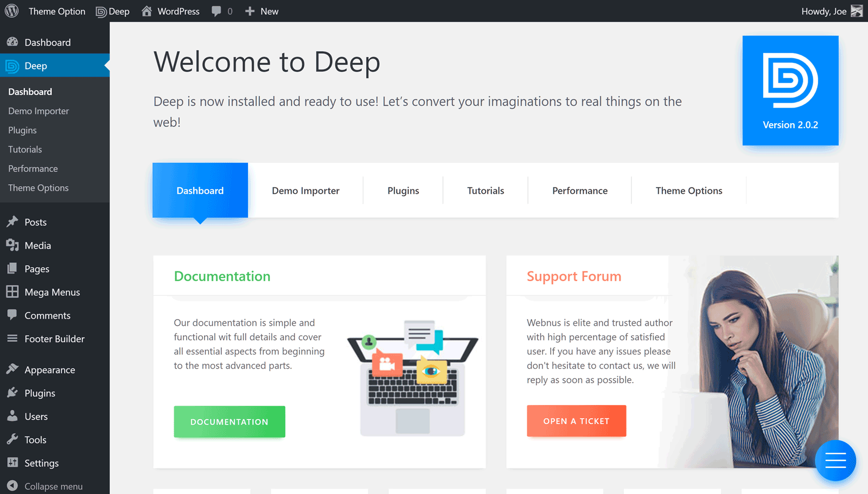This screenshot has width=868, height=494.
Task: Open the Howdy, Joe account menu
Action: pyautogui.click(x=832, y=11)
